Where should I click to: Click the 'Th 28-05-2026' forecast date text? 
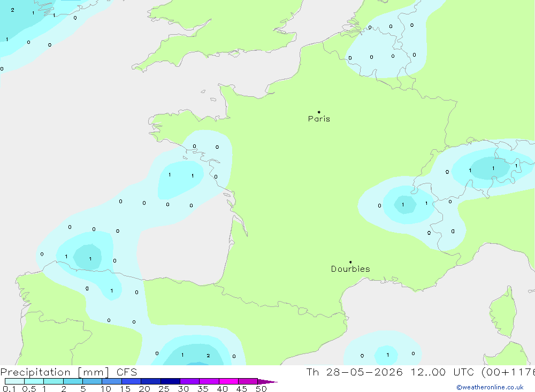click(x=354, y=372)
